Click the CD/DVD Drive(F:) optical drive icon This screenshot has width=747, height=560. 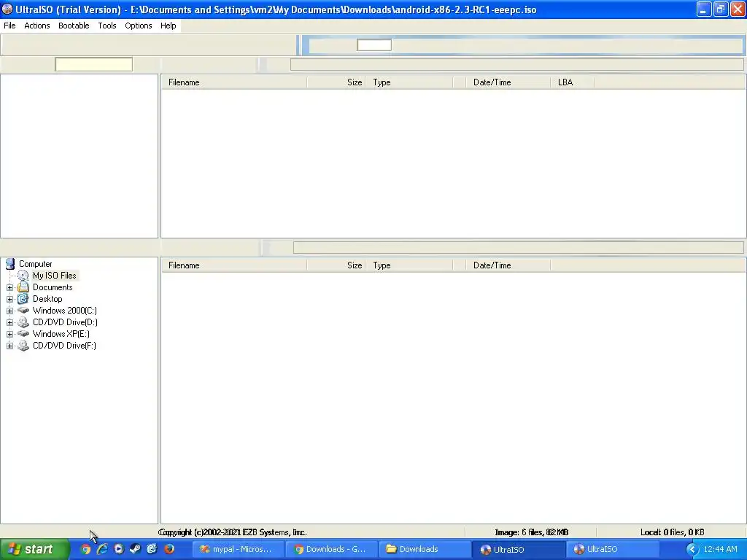23,346
